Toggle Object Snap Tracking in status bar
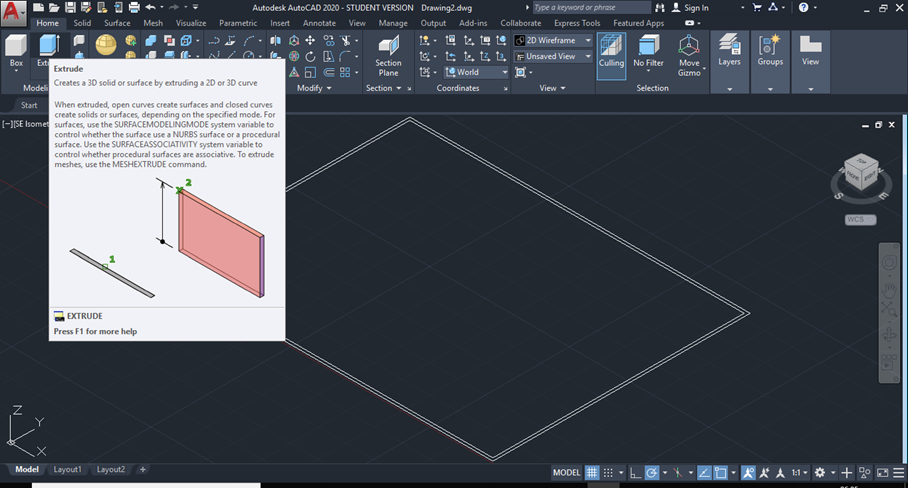Image resolution: width=908 pixels, height=488 pixels. pos(704,473)
